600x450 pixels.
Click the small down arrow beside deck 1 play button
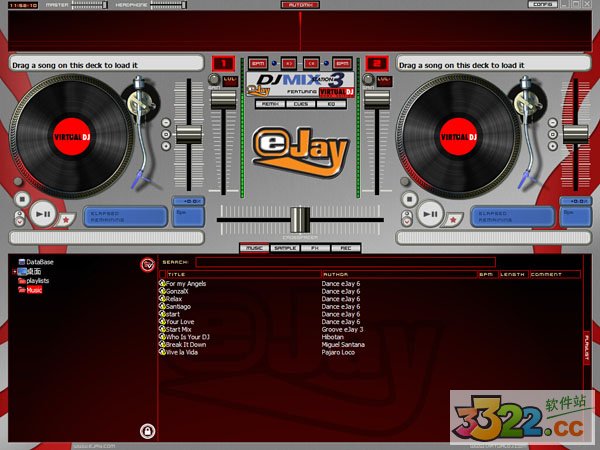[20, 222]
